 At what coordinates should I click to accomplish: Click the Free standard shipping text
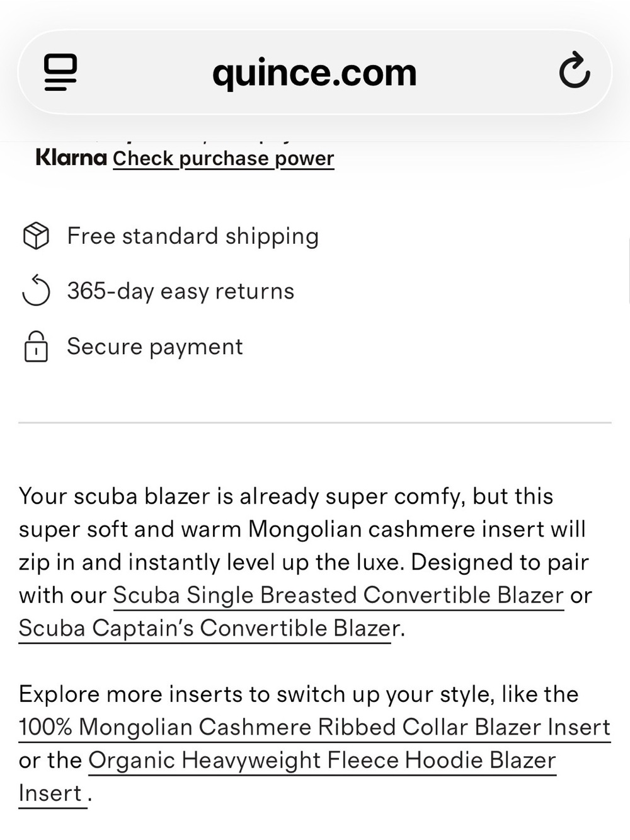click(193, 236)
